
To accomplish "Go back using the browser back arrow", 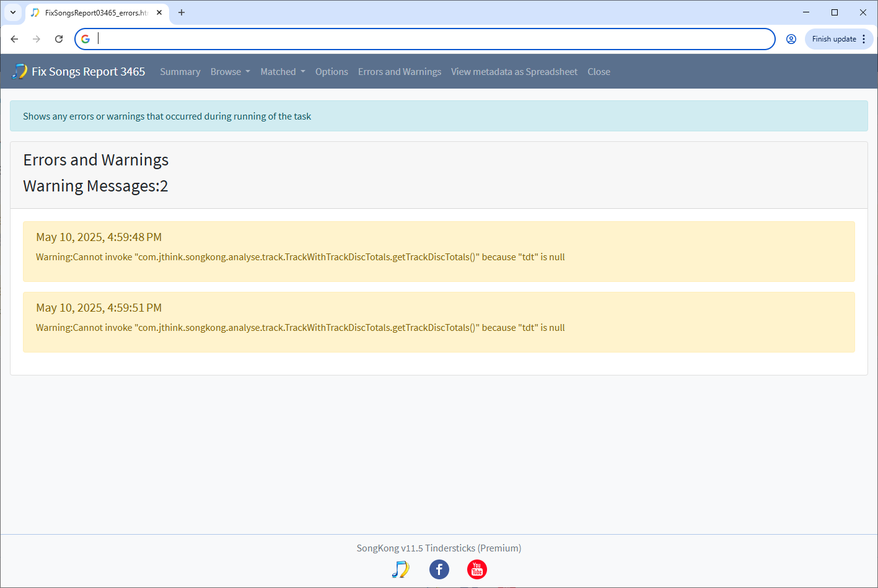I will pos(15,39).
